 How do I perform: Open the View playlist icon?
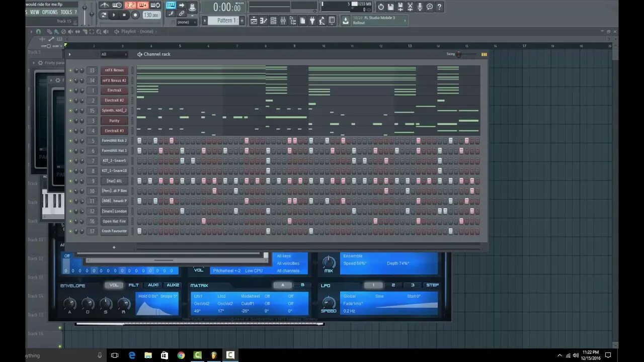254,21
